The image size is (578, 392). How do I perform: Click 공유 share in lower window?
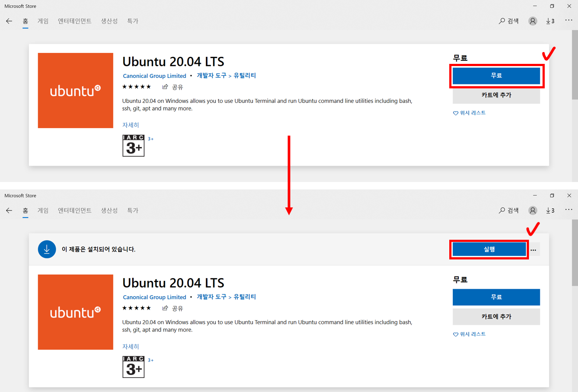click(173, 308)
